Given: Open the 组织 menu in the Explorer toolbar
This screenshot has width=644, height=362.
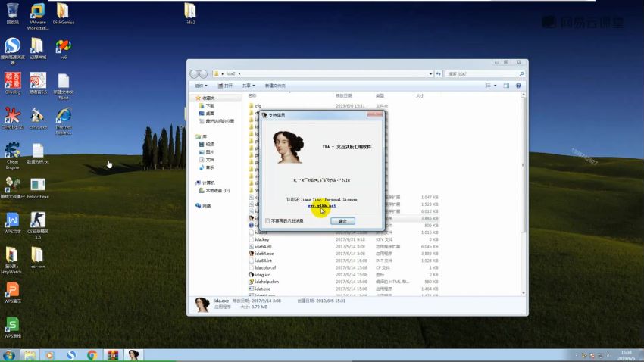Looking at the screenshot, I should (x=201, y=86).
